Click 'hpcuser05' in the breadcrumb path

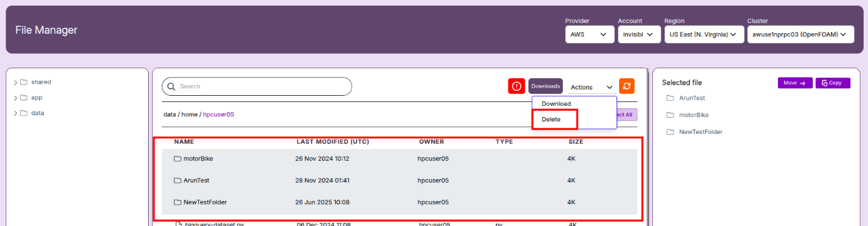(218, 115)
